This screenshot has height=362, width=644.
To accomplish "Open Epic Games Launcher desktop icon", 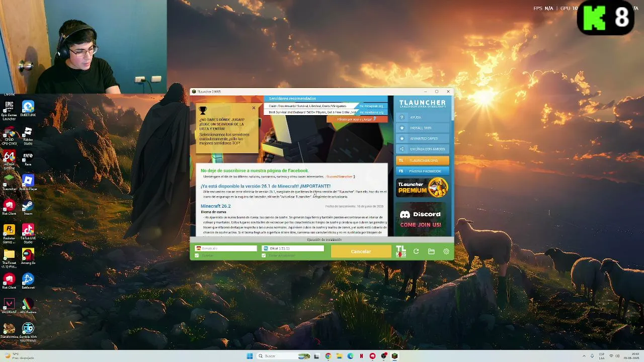I will point(9,111).
